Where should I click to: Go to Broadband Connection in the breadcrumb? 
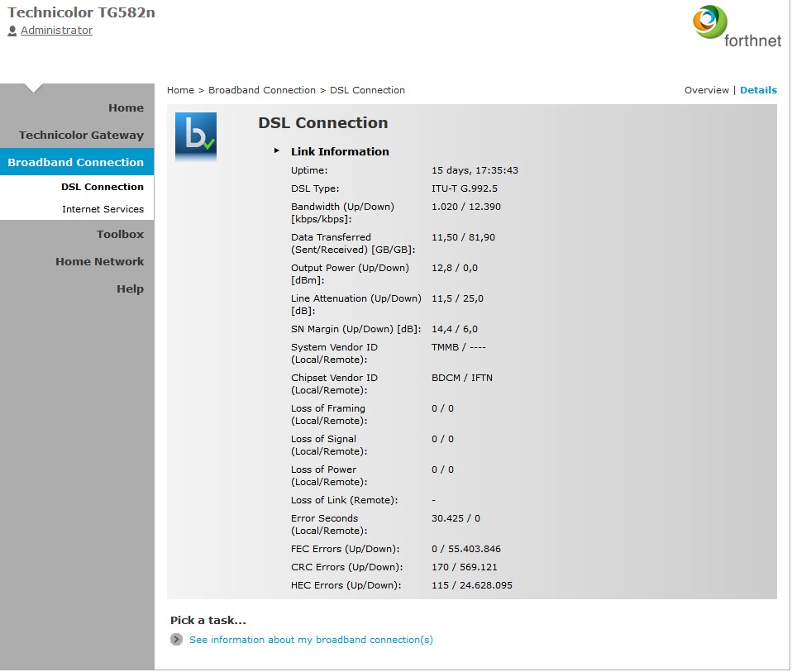pos(262,90)
